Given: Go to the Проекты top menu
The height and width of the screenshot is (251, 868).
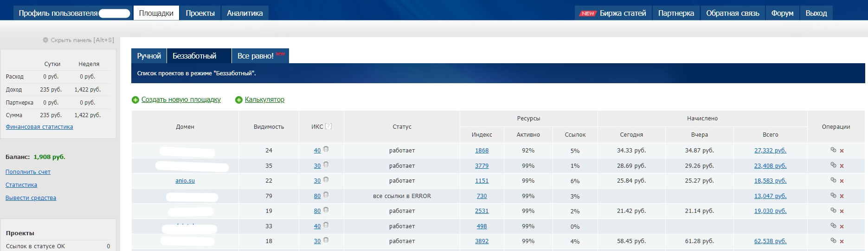Looking at the screenshot, I should 200,13.
